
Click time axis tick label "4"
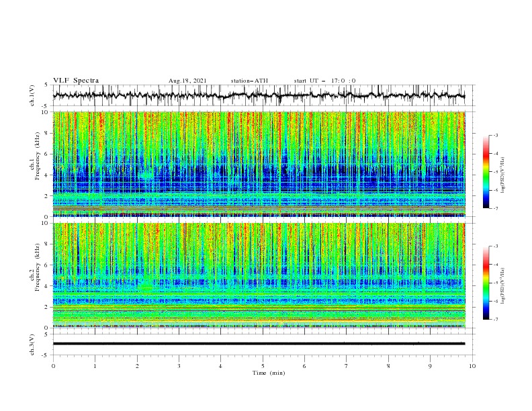[x=220, y=366]
